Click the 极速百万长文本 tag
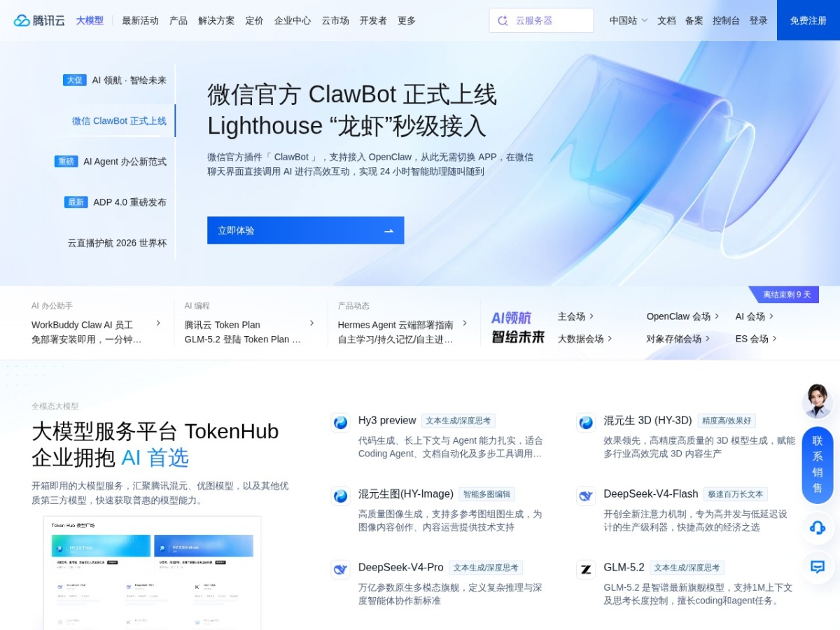Viewport: 840px width, 630px height. click(736, 494)
